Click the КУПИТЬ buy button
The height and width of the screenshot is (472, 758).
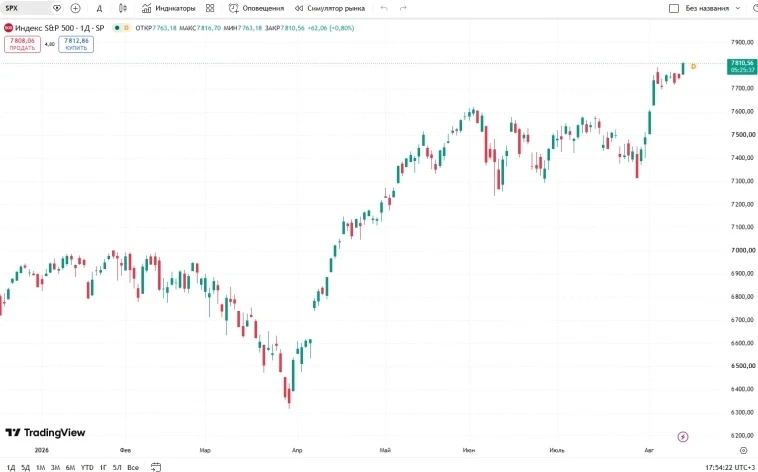coord(76,44)
